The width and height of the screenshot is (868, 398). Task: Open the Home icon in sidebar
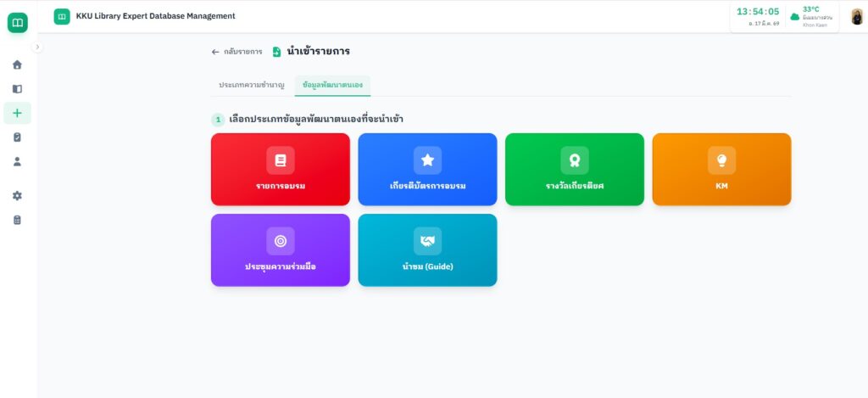[x=17, y=64]
